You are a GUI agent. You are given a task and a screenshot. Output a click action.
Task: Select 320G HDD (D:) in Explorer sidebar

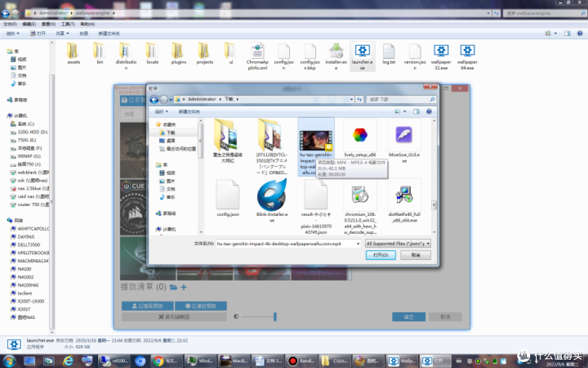29,132
